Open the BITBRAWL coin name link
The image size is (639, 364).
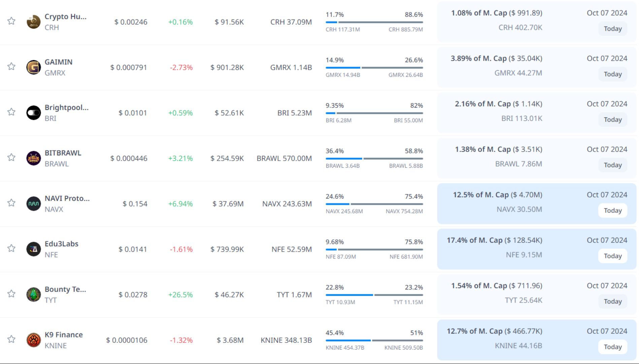tap(63, 153)
